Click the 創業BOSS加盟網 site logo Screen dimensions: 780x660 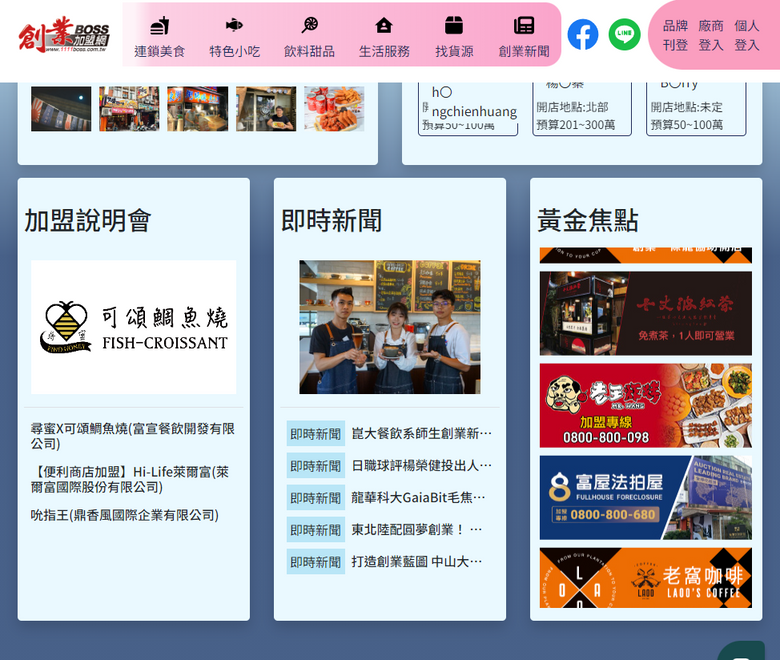click(64, 34)
